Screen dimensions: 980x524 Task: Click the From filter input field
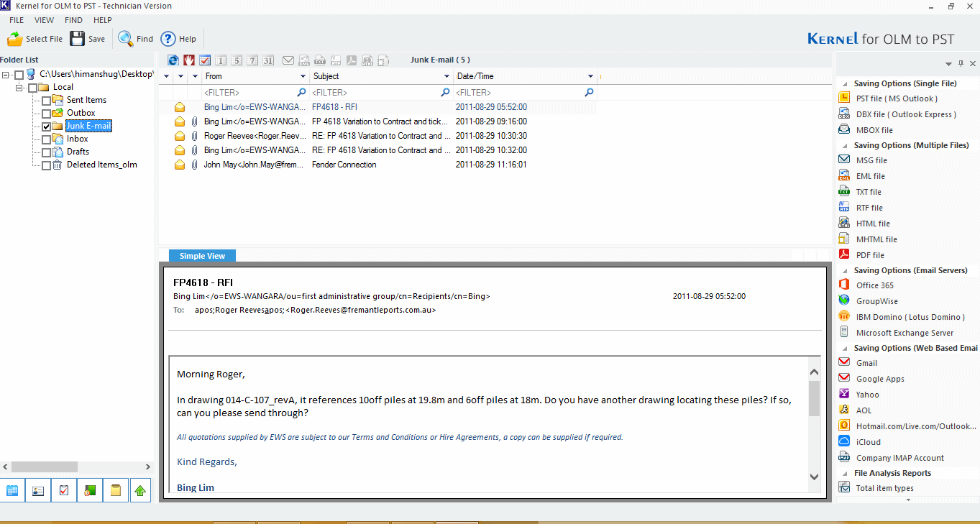point(255,93)
